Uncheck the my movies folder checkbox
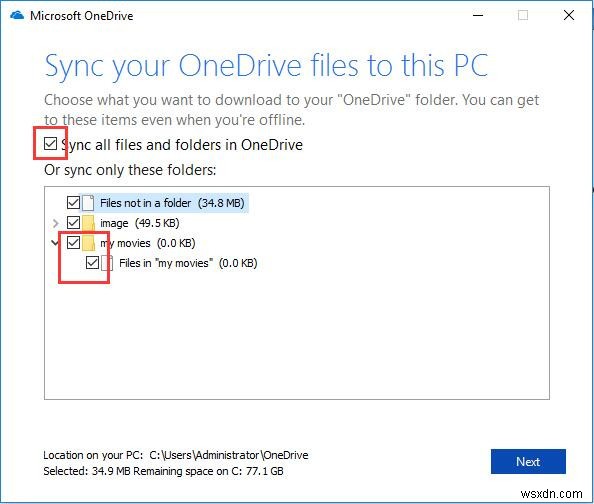This screenshot has height=504, width=594. point(73,243)
